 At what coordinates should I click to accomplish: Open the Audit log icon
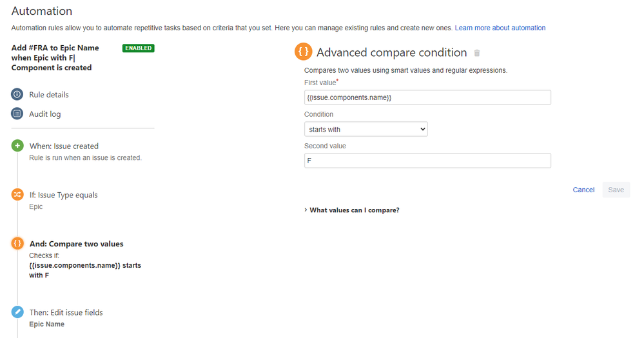click(17, 114)
